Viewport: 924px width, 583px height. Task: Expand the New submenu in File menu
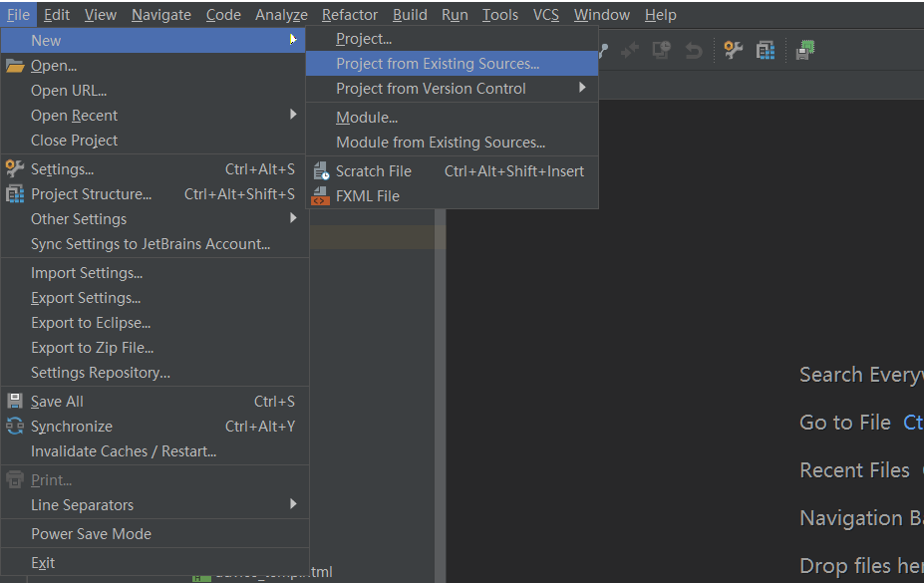coord(154,41)
